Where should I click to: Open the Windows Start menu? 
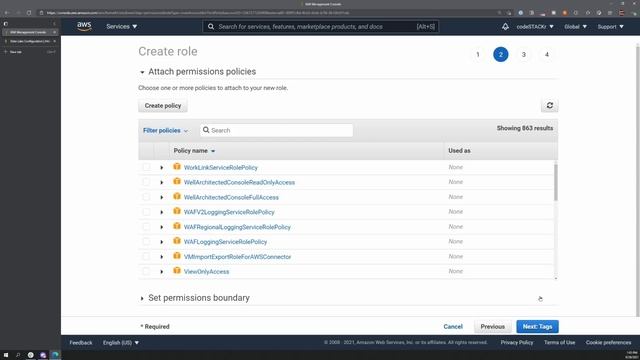click(6, 355)
